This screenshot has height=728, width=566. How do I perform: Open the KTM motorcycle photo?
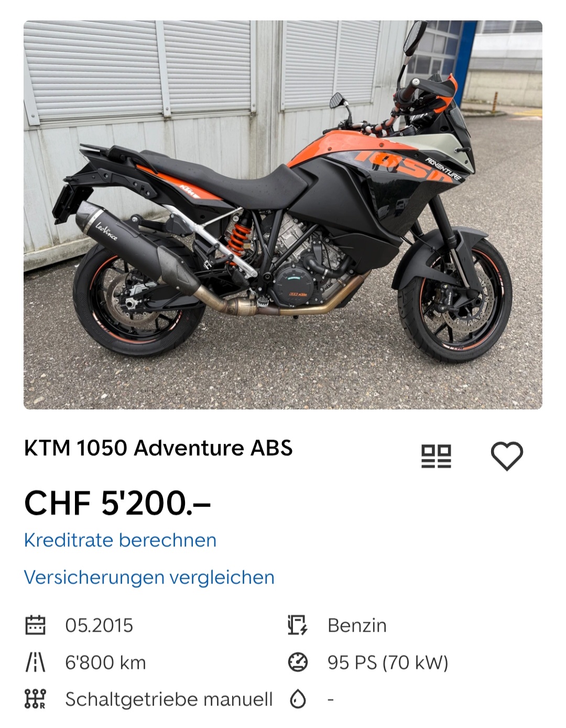[283, 215]
